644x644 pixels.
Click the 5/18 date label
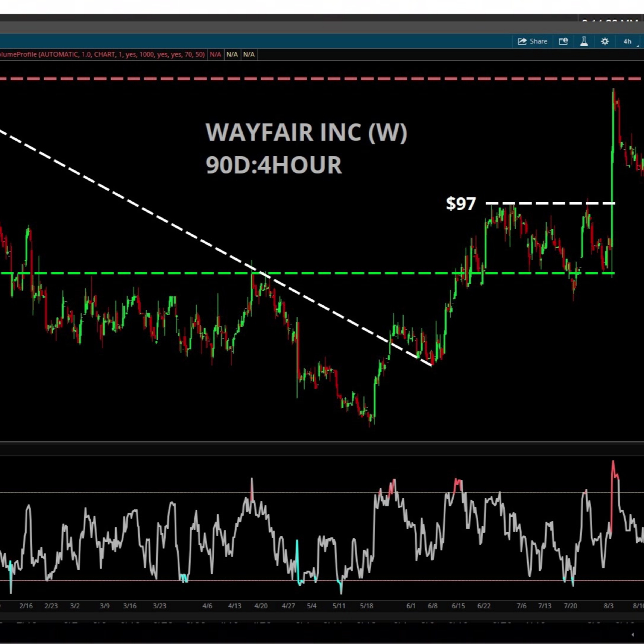coord(366,606)
